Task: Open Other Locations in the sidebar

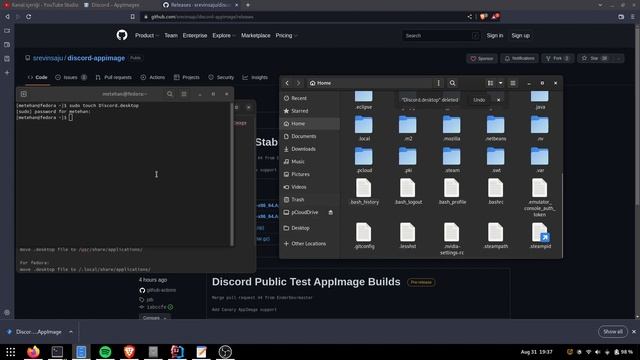Action: 309,243
